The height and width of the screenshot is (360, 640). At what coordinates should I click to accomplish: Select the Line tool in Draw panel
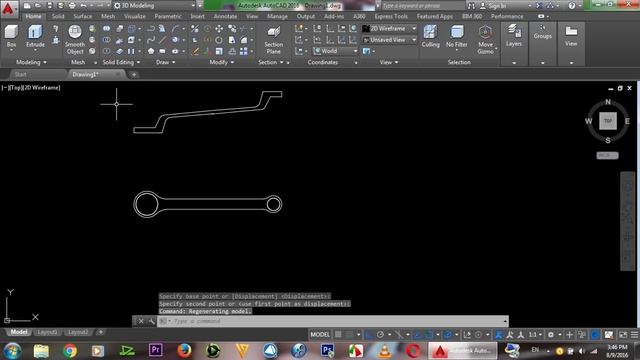(x=162, y=40)
